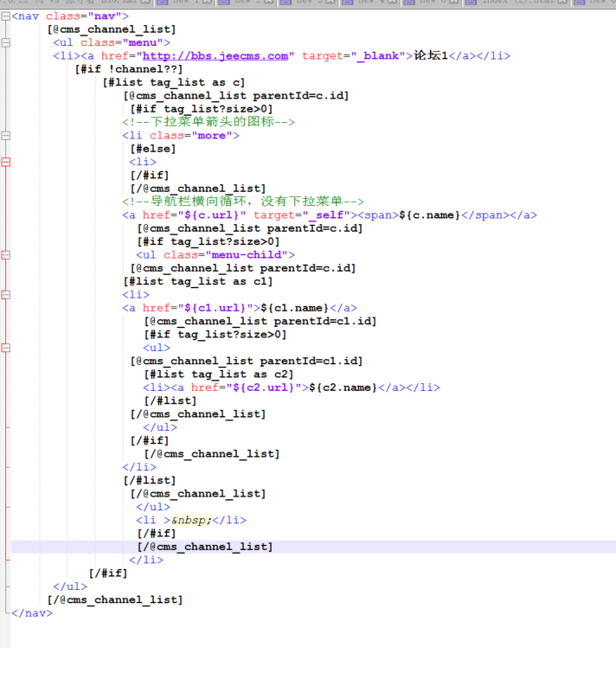Collapse the <li> fold below the c1 list
The width and height of the screenshot is (616, 692).
coord(5,295)
